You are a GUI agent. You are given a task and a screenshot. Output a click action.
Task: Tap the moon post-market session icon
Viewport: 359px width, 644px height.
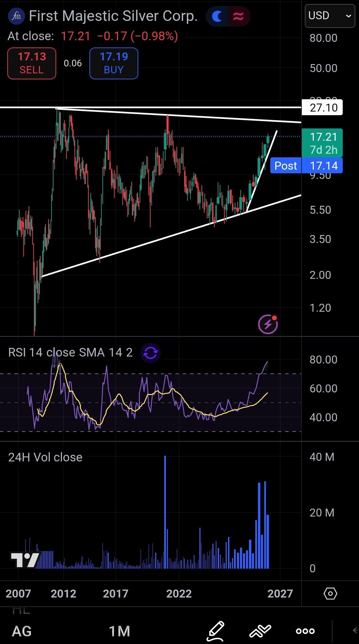[217, 16]
